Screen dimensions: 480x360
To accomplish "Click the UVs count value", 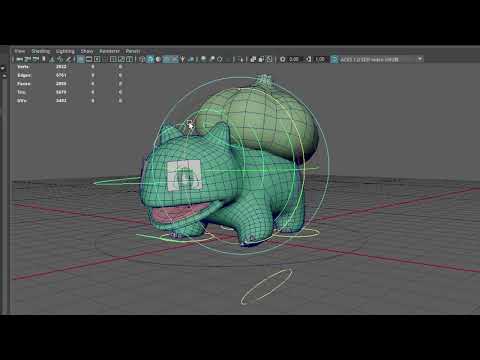I will pos(61,100).
